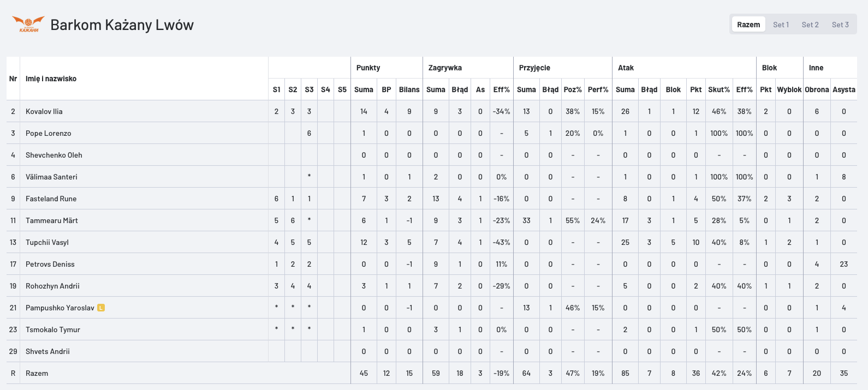
Task: Click the Petrovs Deniss player name
Action: click(50, 264)
